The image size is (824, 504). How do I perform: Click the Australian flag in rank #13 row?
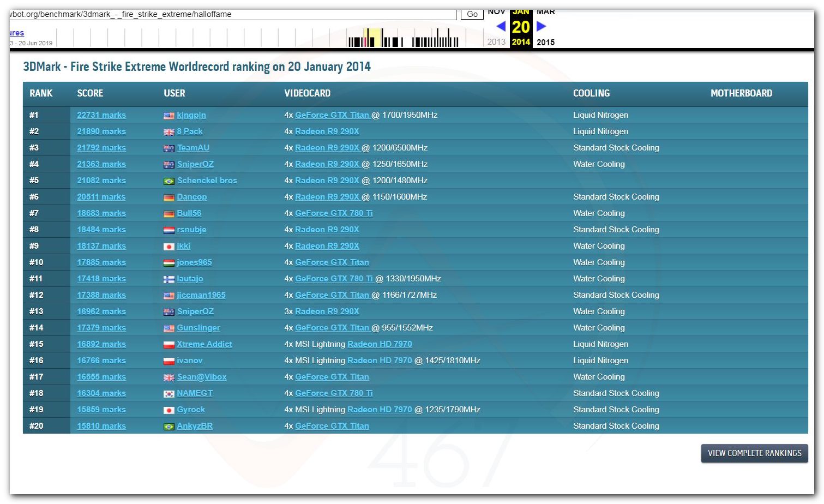point(169,312)
